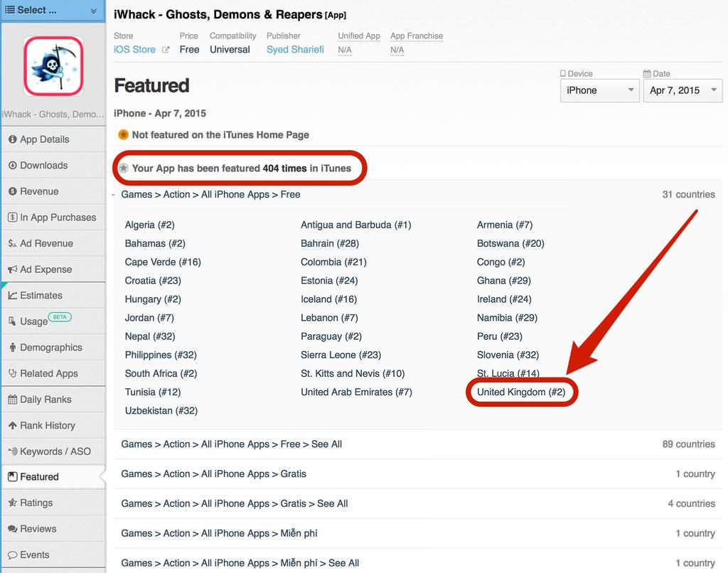Image resolution: width=728 pixels, height=573 pixels.
Task: Expand the Miễn phí > See All row
Action: pyautogui.click(x=418, y=563)
